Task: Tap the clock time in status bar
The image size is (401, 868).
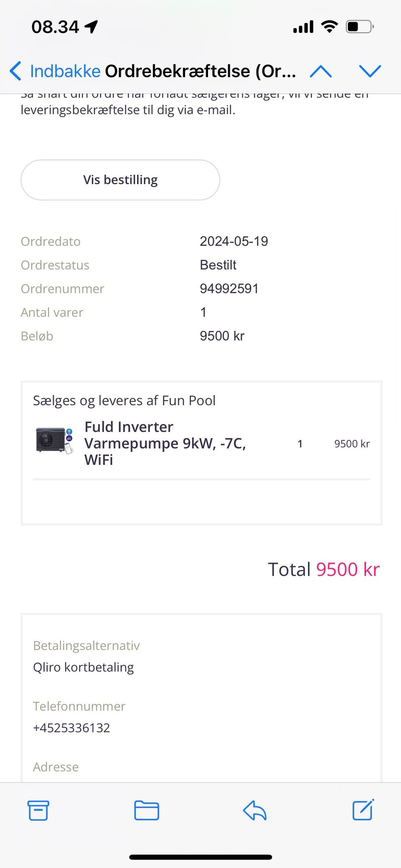Action: click(x=55, y=27)
